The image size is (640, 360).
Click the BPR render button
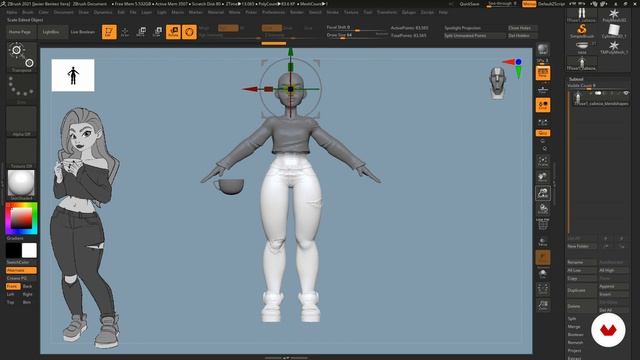[543, 49]
